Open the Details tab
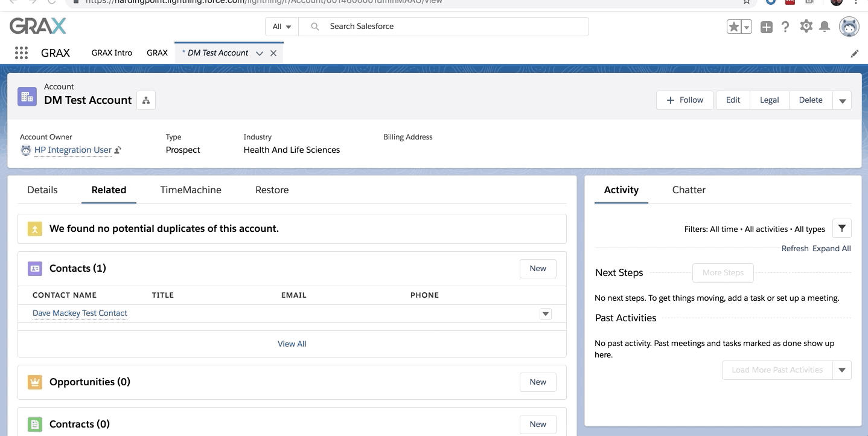The height and width of the screenshot is (436, 868). [x=42, y=190]
